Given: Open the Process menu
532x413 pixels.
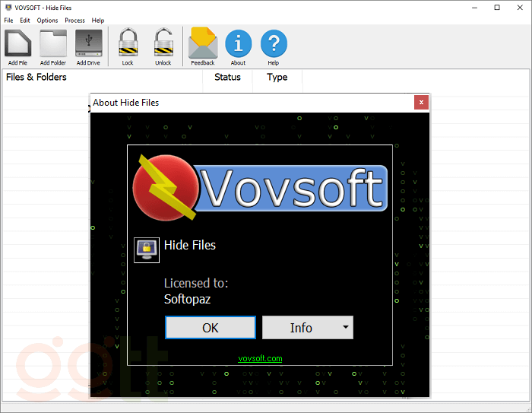Looking at the screenshot, I should [x=74, y=21].
